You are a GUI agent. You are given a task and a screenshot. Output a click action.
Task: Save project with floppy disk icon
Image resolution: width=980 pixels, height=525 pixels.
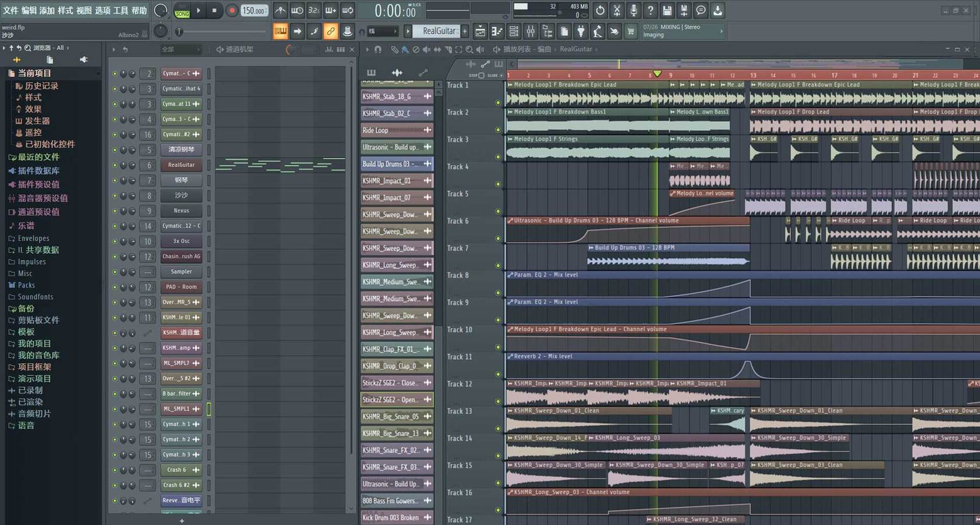pyautogui.click(x=667, y=10)
